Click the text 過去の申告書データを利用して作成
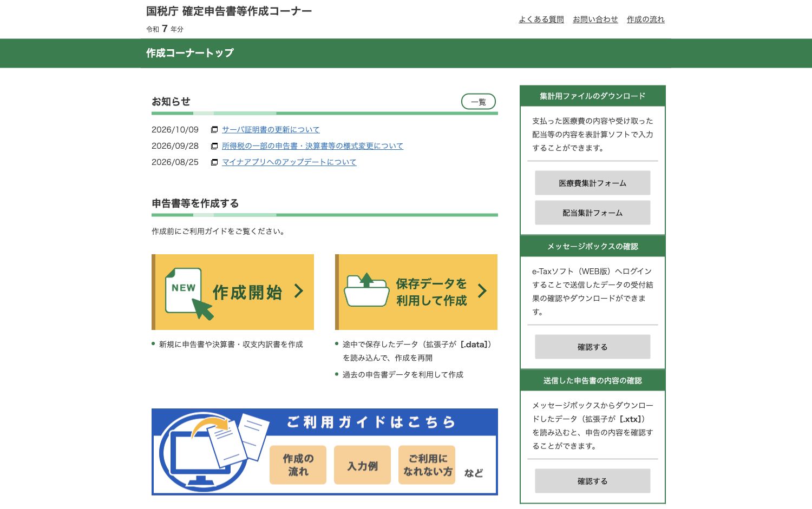 point(403,375)
